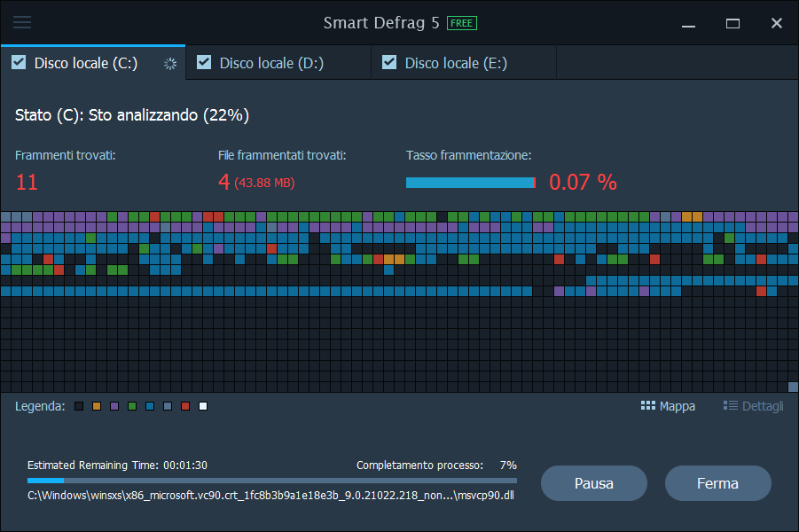799x532 pixels.
Task: Click the white legend color square
Action: pos(203,406)
